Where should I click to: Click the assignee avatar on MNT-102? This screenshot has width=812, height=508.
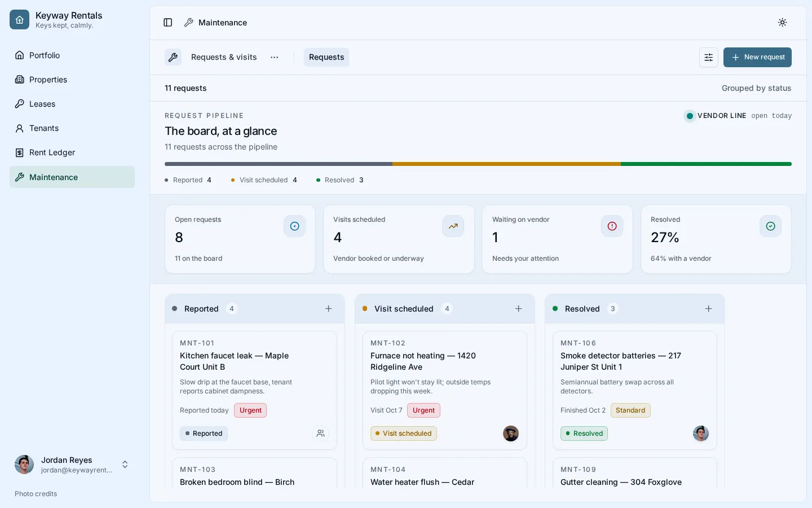coord(511,433)
